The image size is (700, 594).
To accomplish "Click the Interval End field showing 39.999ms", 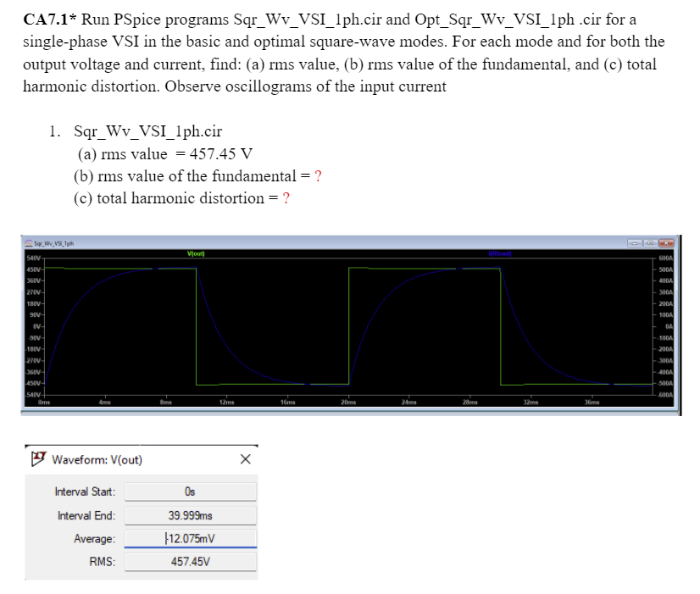I will (191, 514).
